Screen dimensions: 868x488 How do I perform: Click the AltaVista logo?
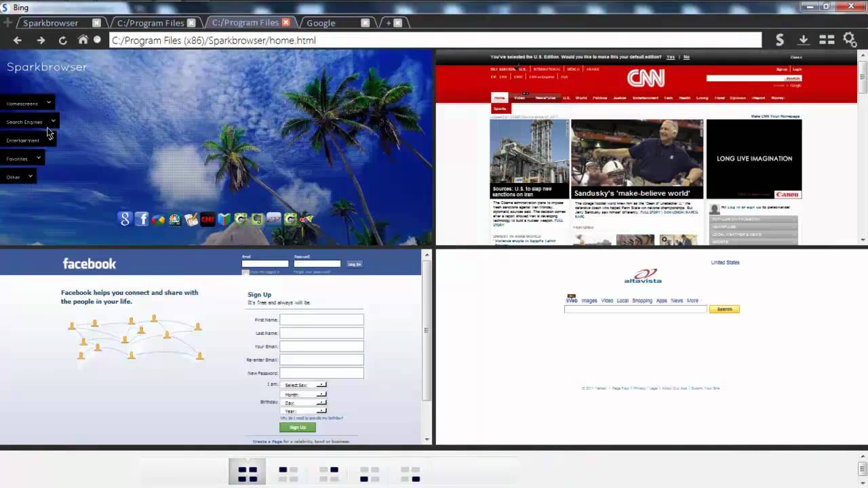point(643,277)
